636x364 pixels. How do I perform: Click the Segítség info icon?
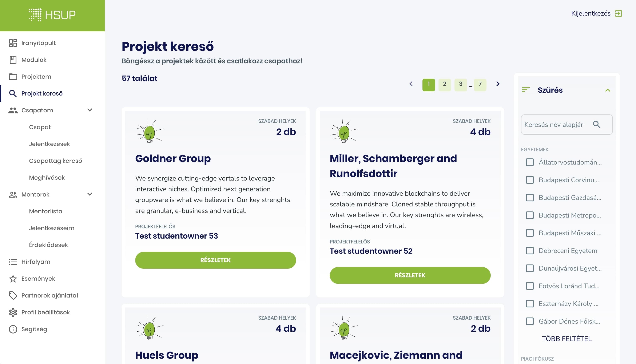(x=13, y=329)
